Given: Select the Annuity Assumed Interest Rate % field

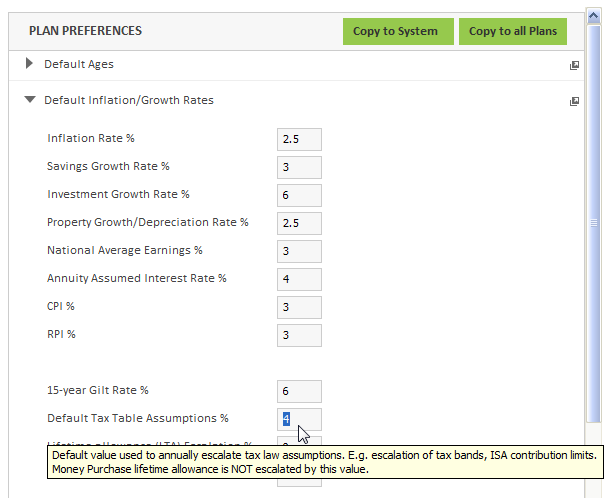Looking at the screenshot, I should pyautogui.click(x=299, y=279).
